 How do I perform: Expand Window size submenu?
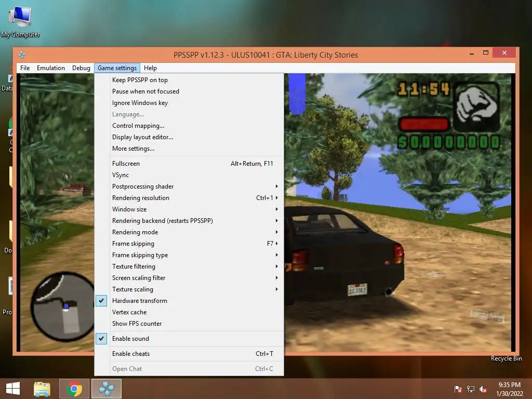tap(189, 209)
